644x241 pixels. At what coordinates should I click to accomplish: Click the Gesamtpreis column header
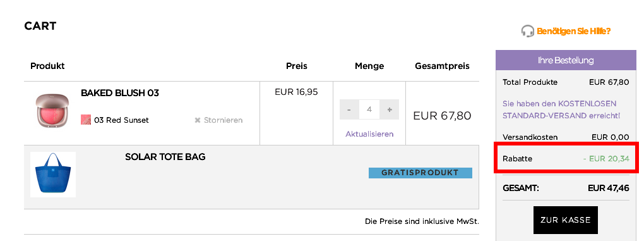[x=442, y=66]
